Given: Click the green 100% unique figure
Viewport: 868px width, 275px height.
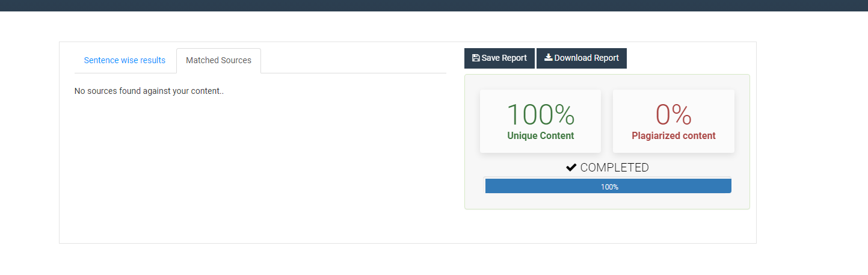Looking at the screenshot, I should 540,114.
